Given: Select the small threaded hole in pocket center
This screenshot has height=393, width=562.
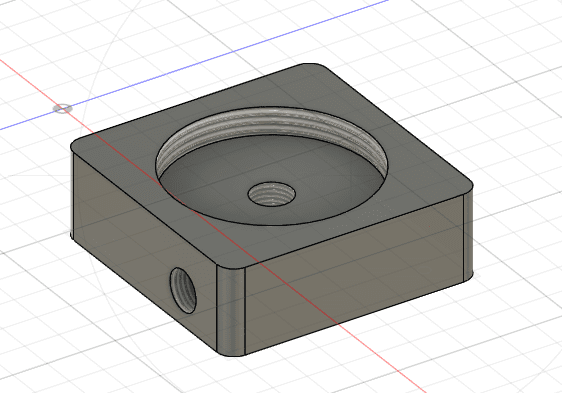Looking at the screenshot, I should [272, 194].
